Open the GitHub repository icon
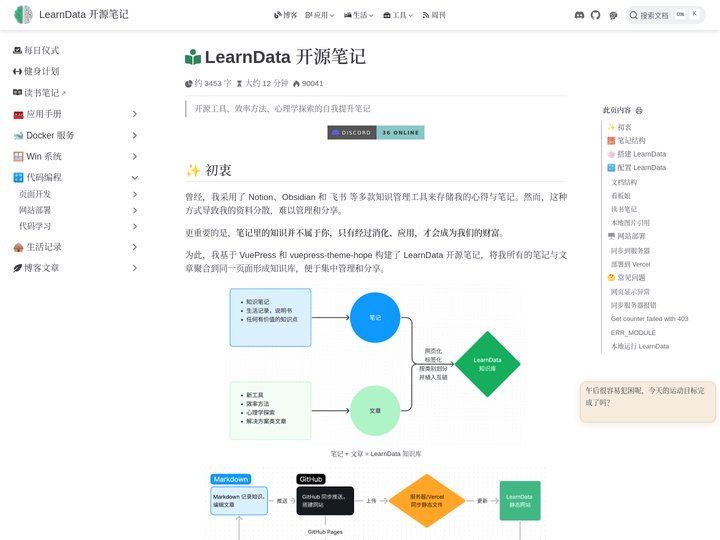Viewport: 720px width, 540px height. (596, 15)
